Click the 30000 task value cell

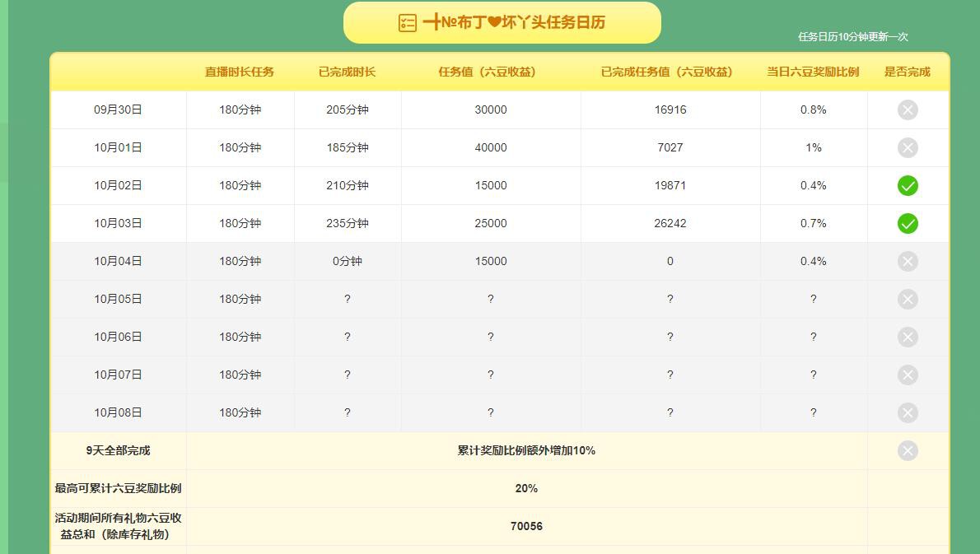tap(491, 110)
